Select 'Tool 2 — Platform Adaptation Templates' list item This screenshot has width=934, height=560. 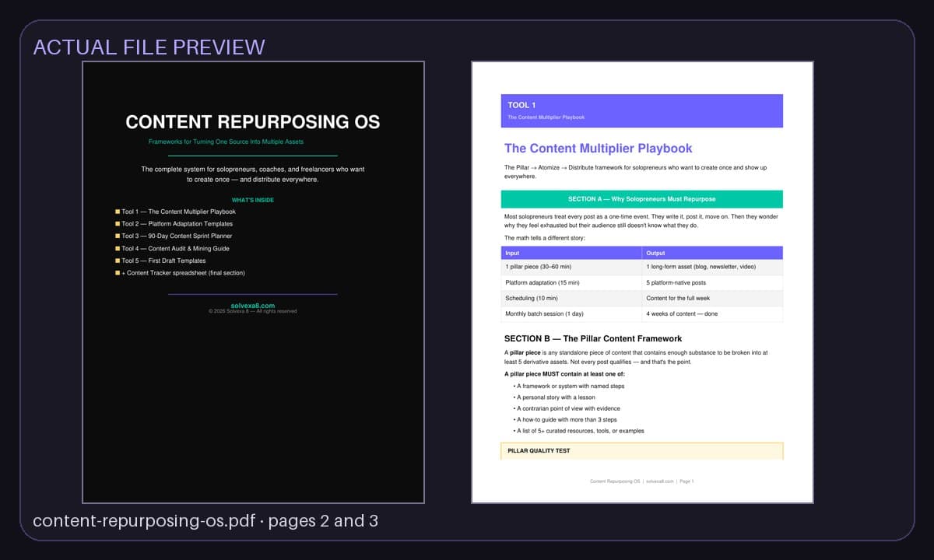(174, 224)
